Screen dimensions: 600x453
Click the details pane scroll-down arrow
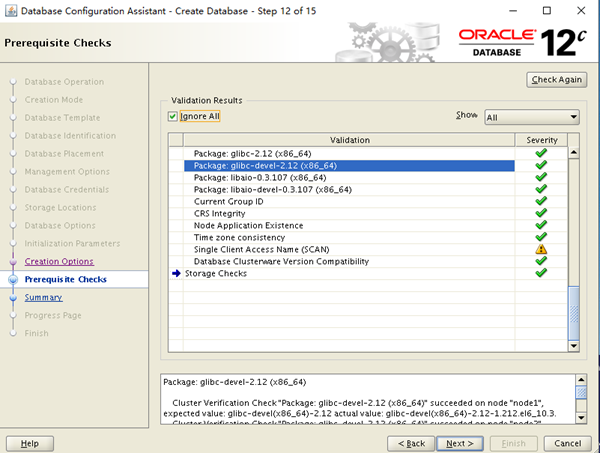coord(581,417)
